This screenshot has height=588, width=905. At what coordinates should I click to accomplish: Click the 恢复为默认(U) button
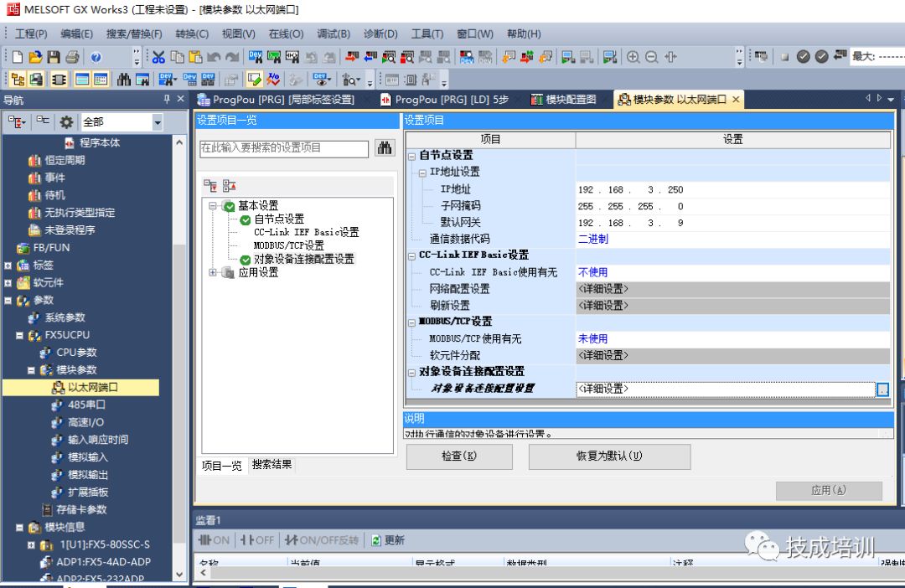(609, 456)
